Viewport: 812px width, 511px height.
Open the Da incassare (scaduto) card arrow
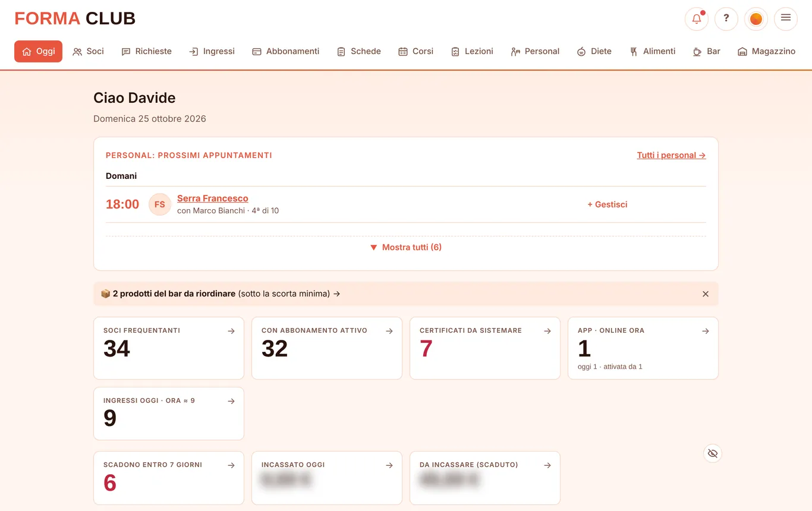pos(547,465)
